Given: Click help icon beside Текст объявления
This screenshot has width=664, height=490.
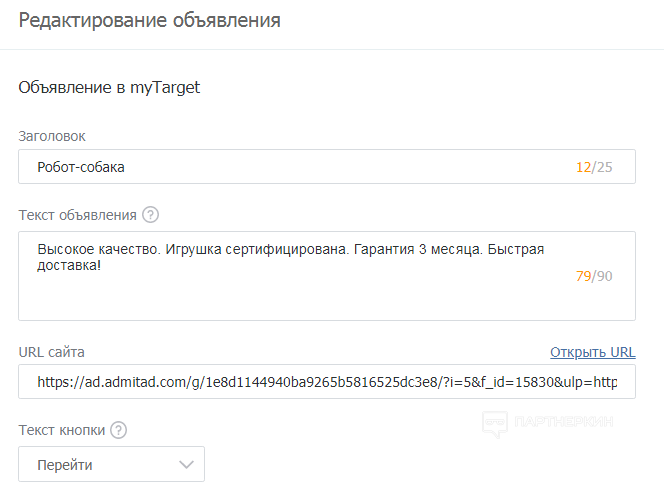Looking at the screenshot, I should 151,214.
